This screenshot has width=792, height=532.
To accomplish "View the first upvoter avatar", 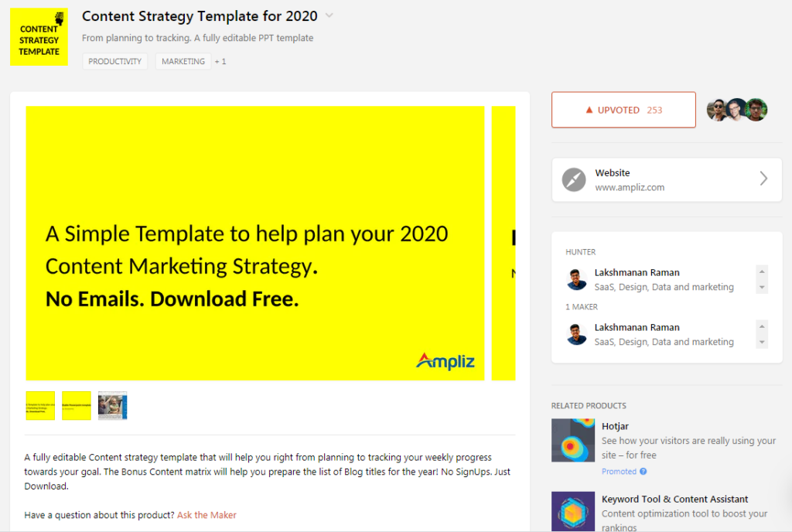I will click(717, 110).
